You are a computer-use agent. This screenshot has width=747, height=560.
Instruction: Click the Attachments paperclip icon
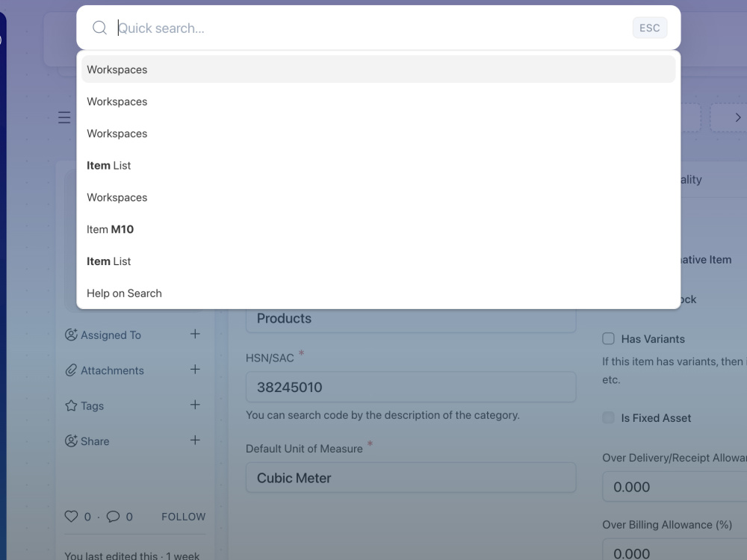(x=71, y=370)
